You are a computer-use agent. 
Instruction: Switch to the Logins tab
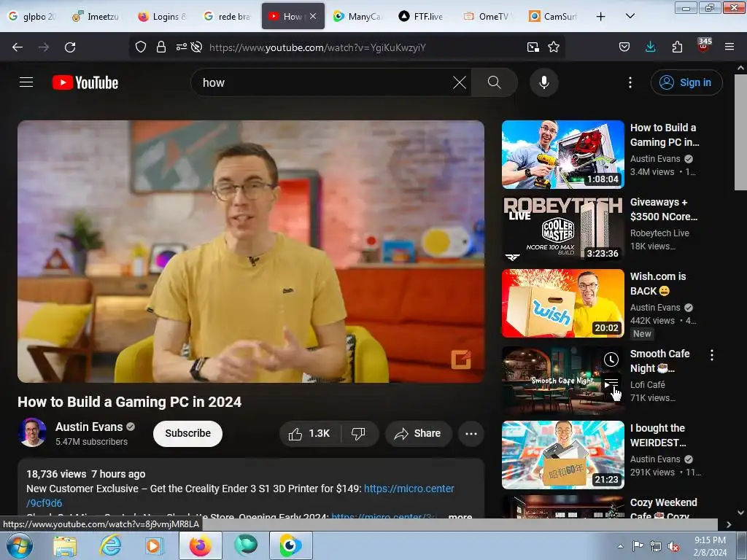click(x=162, y=16)
